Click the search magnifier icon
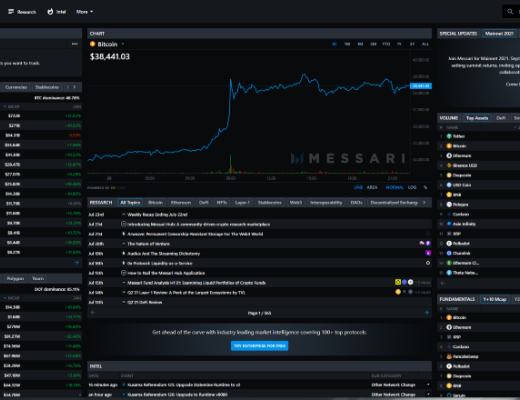Screen dimensions: 520x400 pyautogui.click(x=510, y=12)
